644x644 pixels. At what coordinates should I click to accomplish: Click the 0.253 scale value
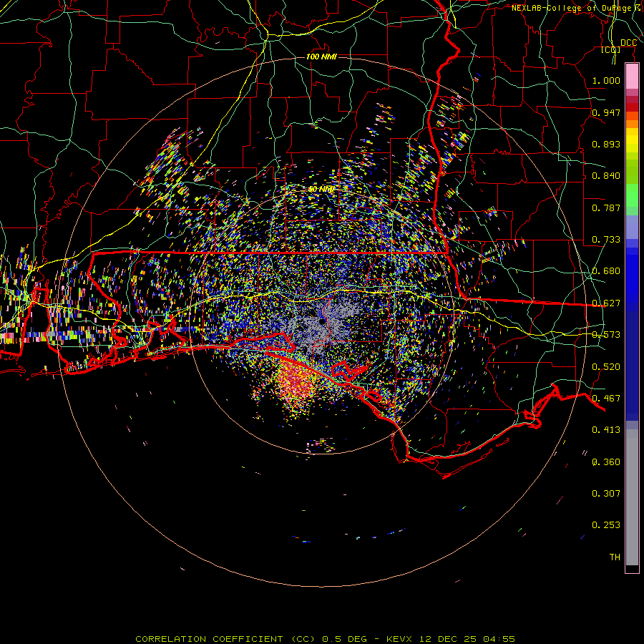point(606,525)
